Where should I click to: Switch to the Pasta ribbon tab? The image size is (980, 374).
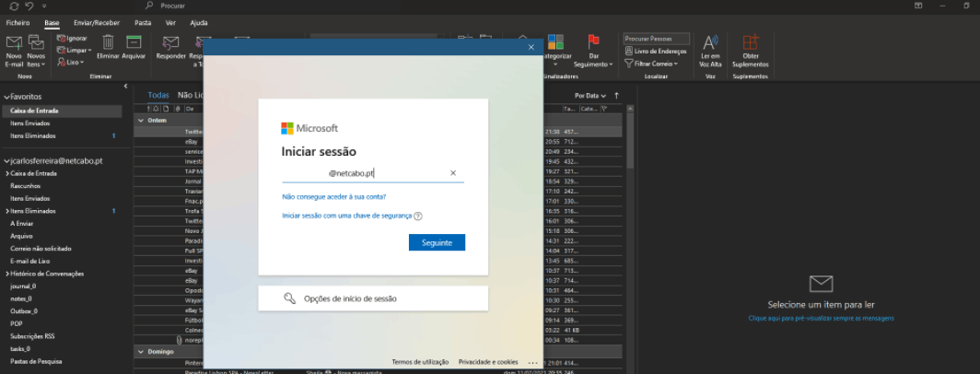click(x=143, y=22)
